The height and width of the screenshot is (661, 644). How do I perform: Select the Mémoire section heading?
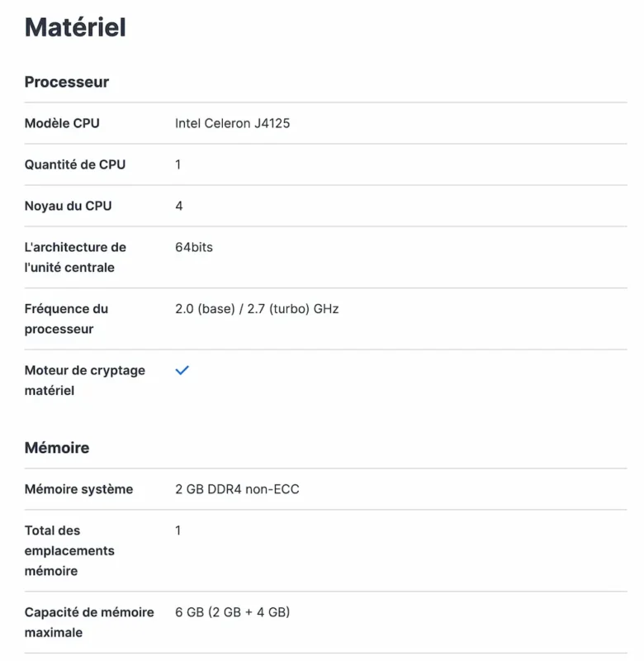tap(57, 448)
